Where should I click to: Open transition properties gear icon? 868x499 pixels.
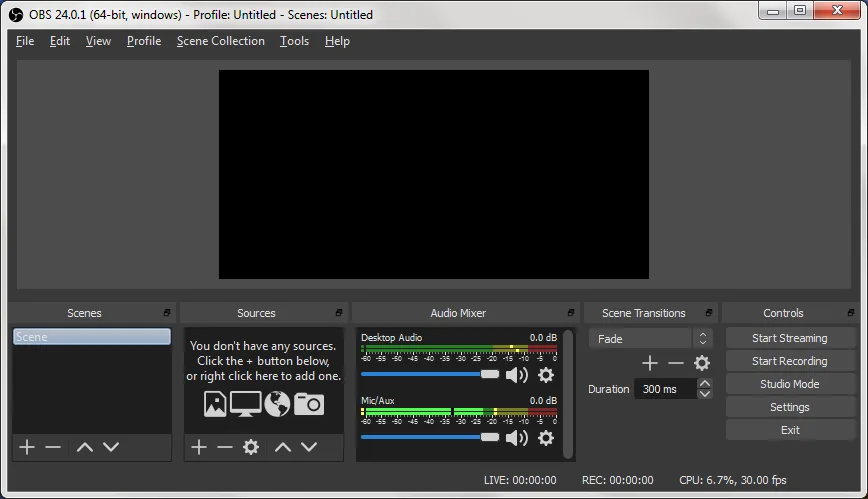(702, 363)
